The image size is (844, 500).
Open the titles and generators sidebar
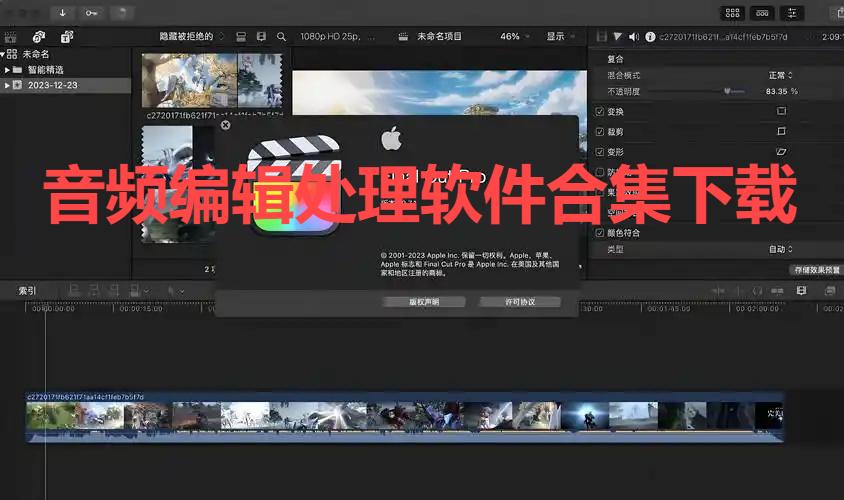pyautogui.click(x=67, y=37)
